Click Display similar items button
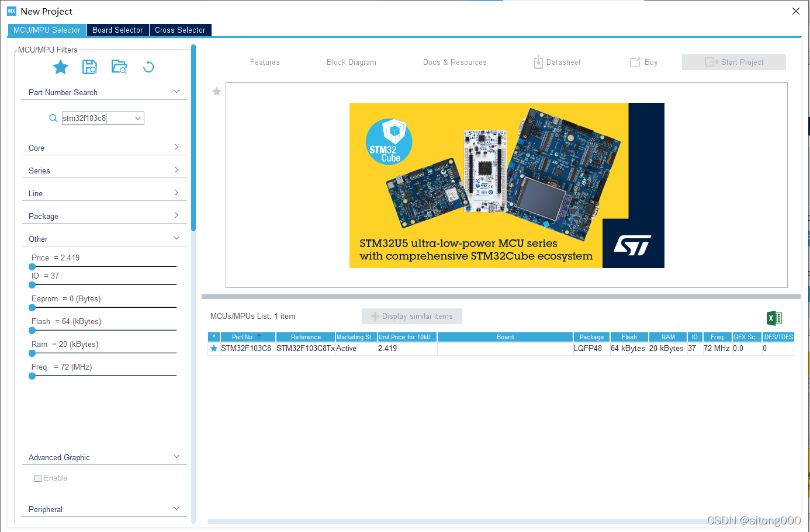The height and width of the screenshot is (532, 810). coord(412,317)
